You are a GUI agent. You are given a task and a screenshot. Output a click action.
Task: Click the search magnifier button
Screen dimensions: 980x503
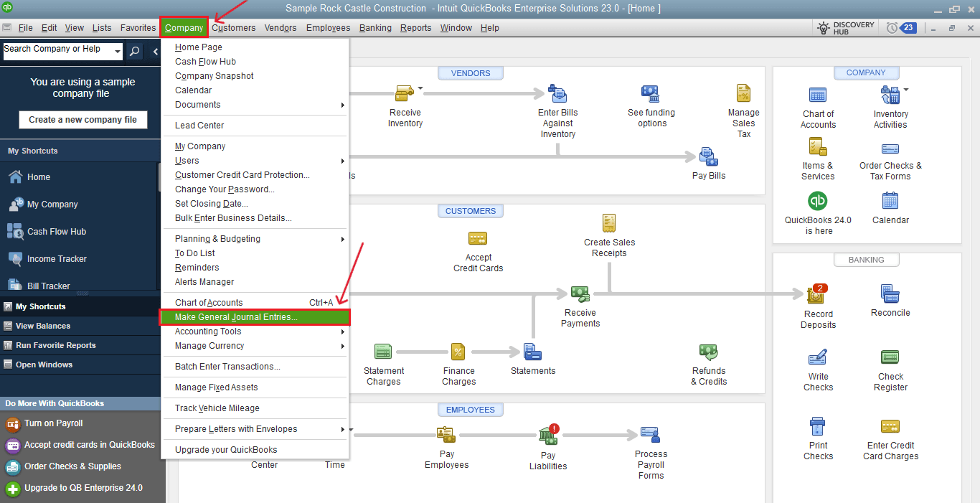pos(135,51)
